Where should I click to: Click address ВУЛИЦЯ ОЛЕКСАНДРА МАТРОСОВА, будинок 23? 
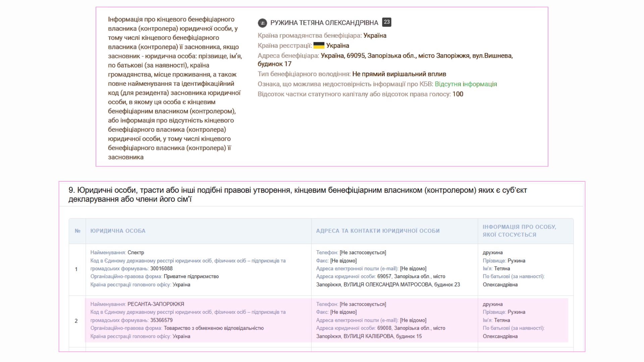tap(401, 285)
